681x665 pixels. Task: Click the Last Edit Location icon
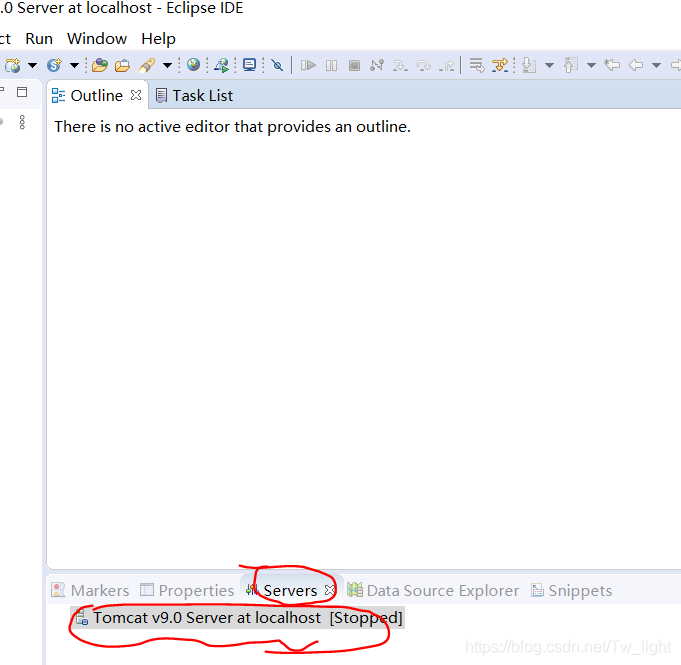[612, 66]
